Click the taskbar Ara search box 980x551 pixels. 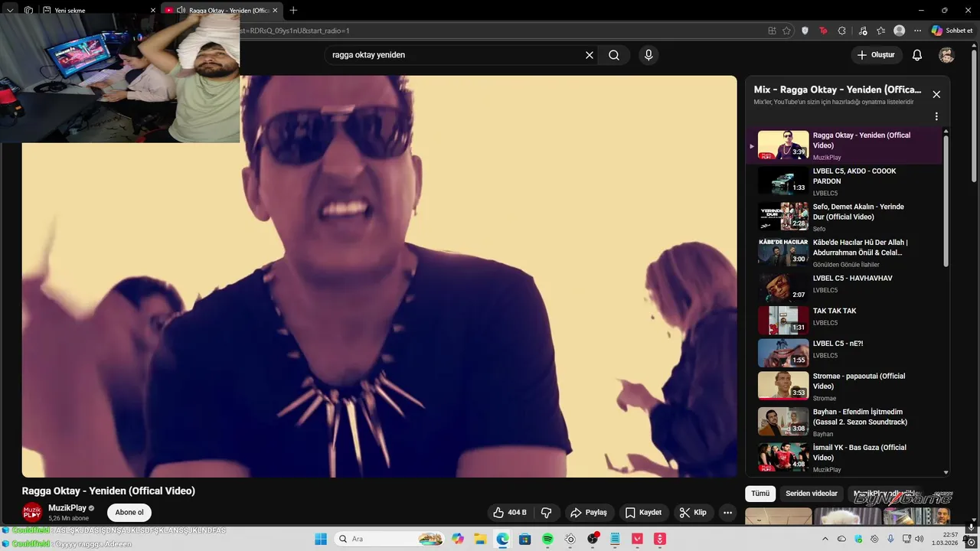pos(390,539)
